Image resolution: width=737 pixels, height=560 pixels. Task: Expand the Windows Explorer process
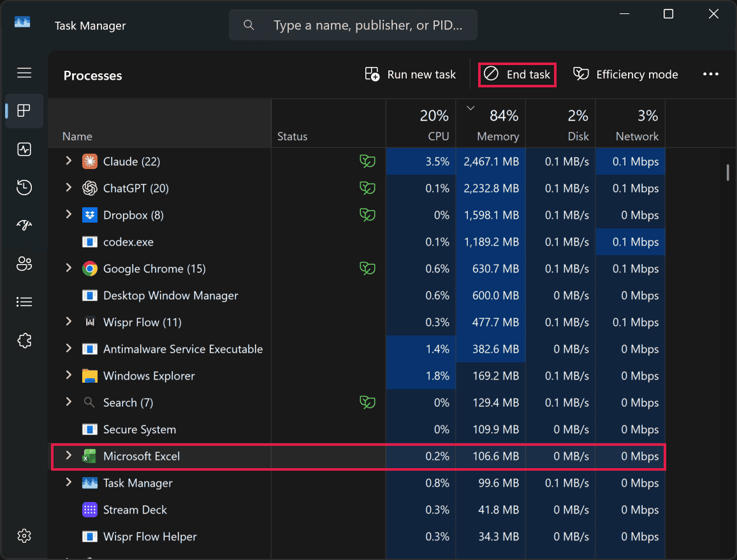[x=69, y=375]
